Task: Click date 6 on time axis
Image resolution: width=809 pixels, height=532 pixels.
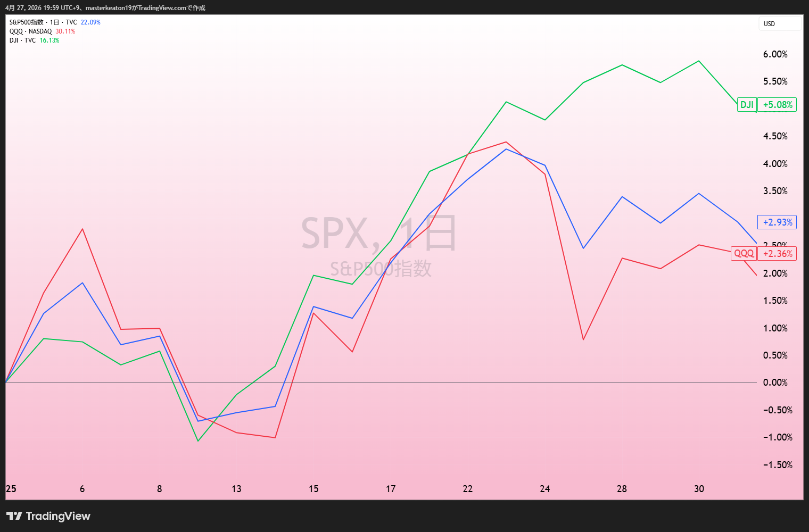Action: (x=82, y=489)
